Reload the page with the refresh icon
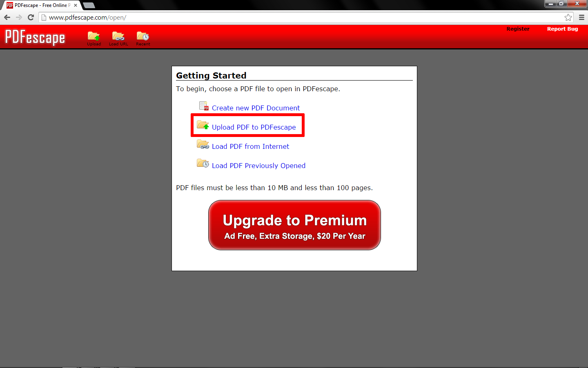Screen dimensions: 588x368 click(x=31, y=18)
